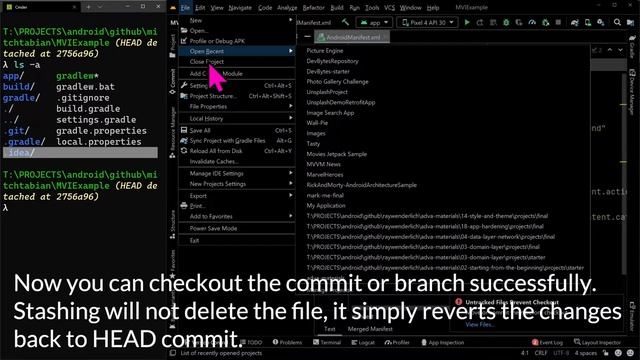This screenshot has width=640, height=360.
Task: Click the Stop square toolbar icon
Action: pos(558,22)
